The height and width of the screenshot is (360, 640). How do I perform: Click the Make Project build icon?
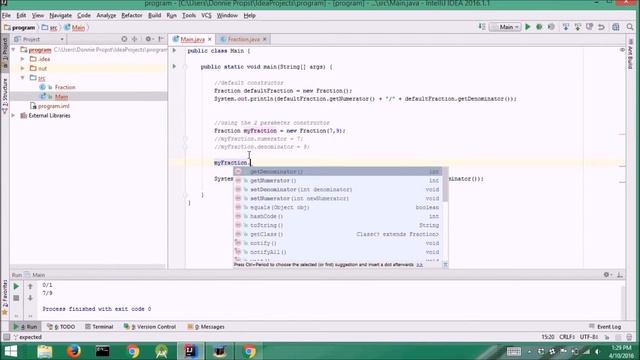pyautogui.click(x=482, y=27)
